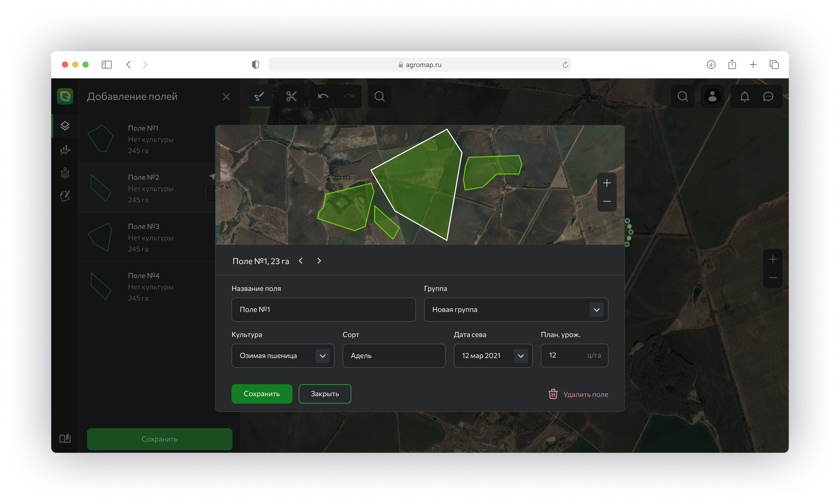This screenshot has height=504, width=840.
Task: Open the map guide icon at sidebar bottom
Action: [65, 438]
